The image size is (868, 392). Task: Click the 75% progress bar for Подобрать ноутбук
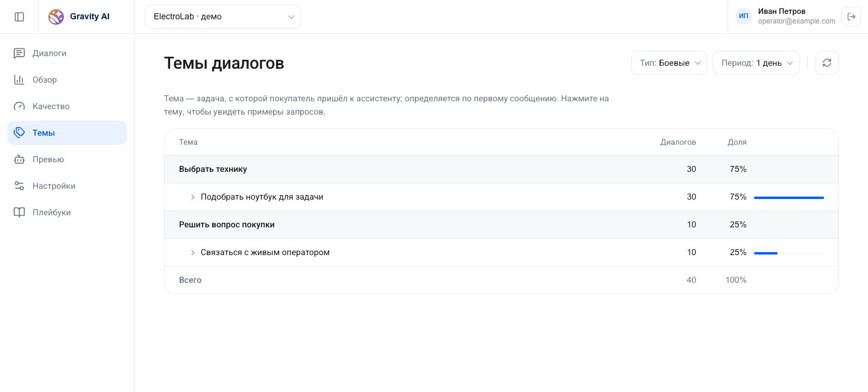(x=789, y=197)
